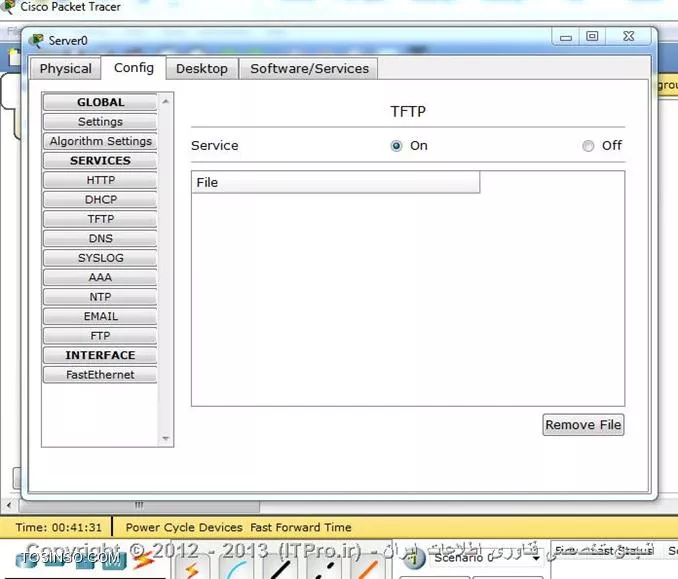Screen dimensions: 678x579
Task: Click the horizontal scrollbar left arrow
Action: click(x=9, y=505)
